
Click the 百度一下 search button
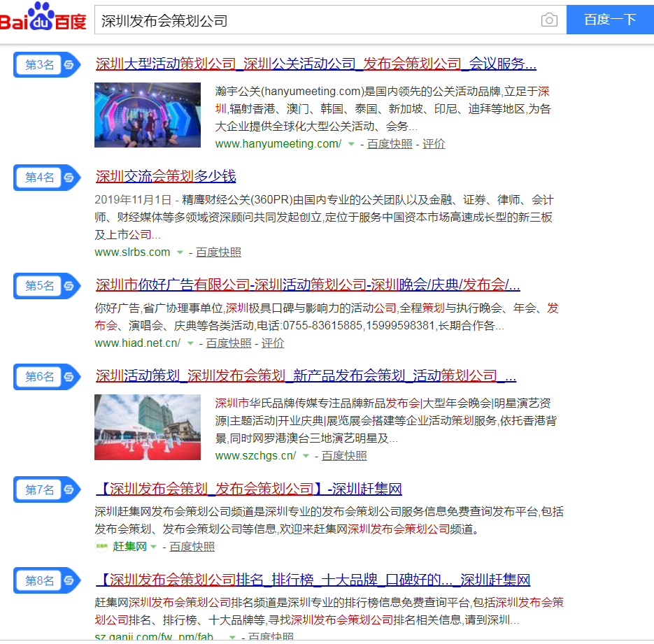(x=610, y=20)
